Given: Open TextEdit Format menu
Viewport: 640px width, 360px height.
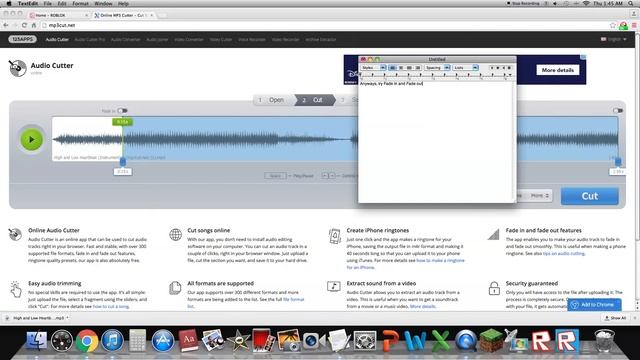Looking at the screenshot, I should tap(80, 3).
